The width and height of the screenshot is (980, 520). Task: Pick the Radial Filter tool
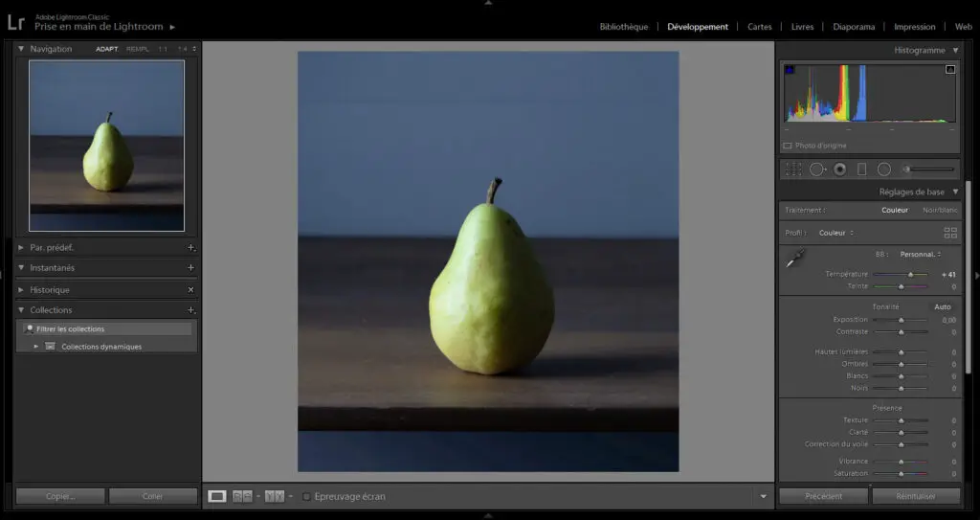tap(884, 170)
